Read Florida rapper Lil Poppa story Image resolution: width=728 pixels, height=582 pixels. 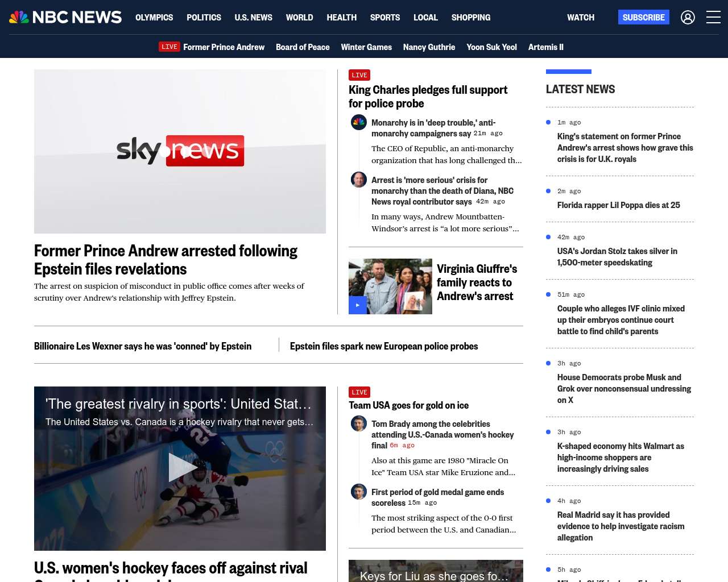coord(618,205)
